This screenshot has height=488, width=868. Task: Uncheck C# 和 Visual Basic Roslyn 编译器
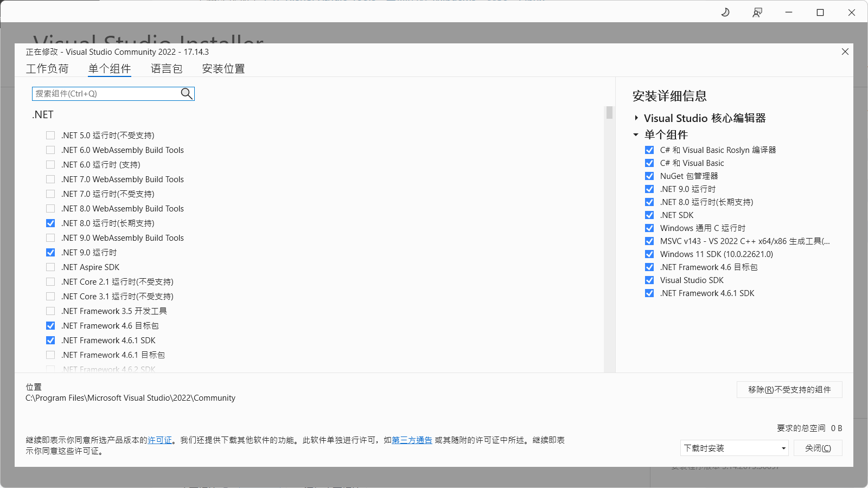pos(649,150)
